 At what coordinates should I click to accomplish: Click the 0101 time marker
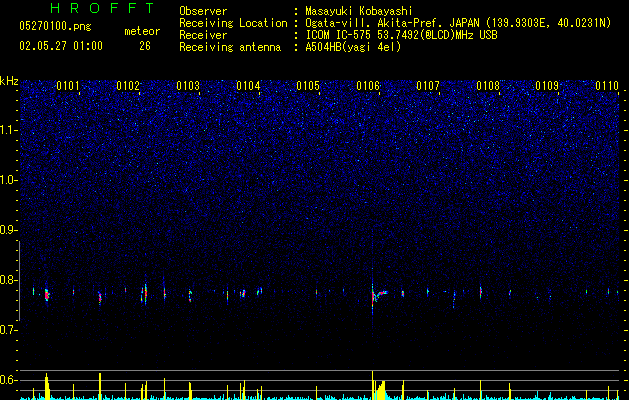pos(68,86)
